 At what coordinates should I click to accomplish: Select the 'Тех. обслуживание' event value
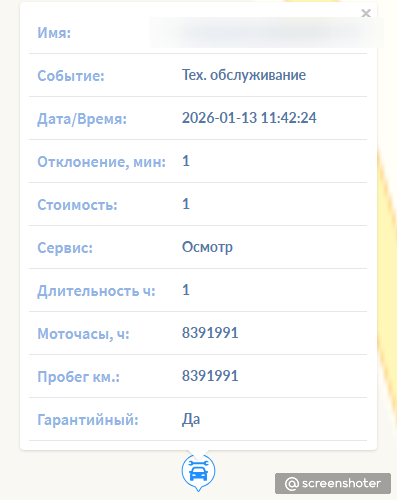point(244,75)
